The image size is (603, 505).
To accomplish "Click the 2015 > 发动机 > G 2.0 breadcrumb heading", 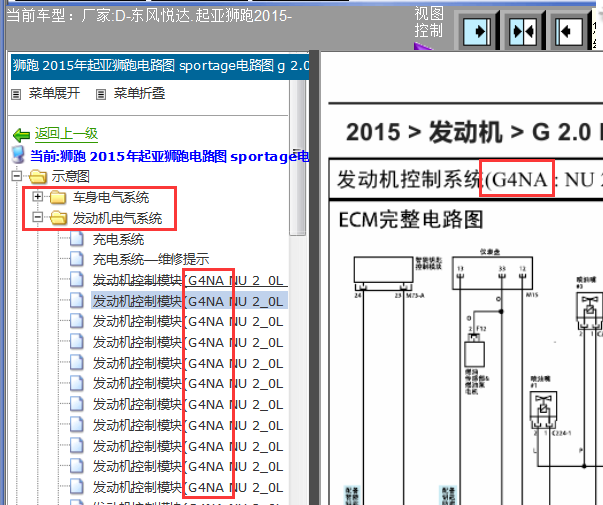I will click(x=474, y=132).
